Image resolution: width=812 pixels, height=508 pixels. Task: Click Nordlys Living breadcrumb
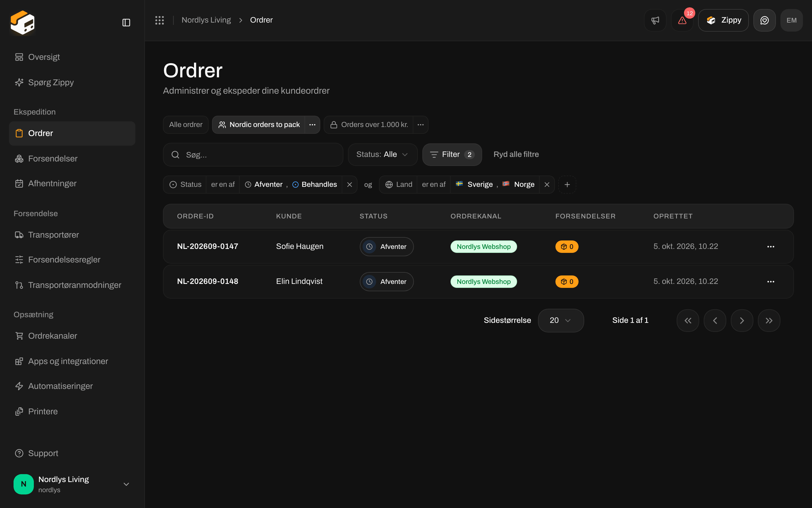tap(206, 20)
